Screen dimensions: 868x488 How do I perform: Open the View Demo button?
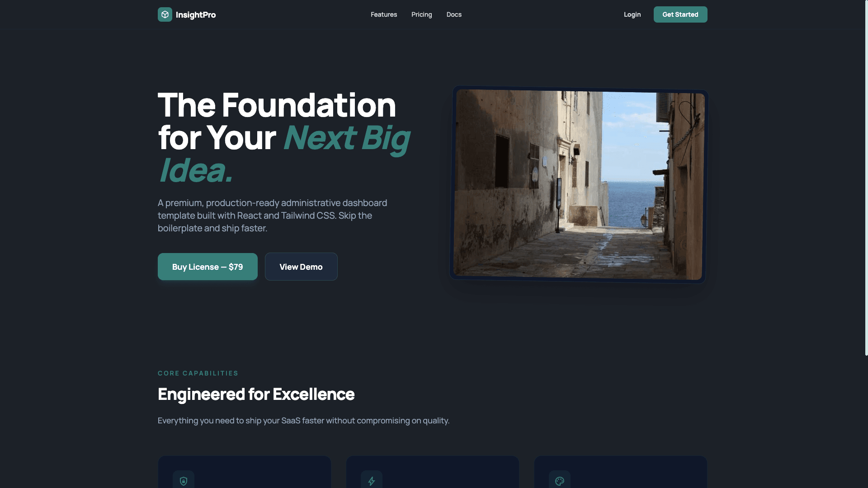[x=301, y=267]
